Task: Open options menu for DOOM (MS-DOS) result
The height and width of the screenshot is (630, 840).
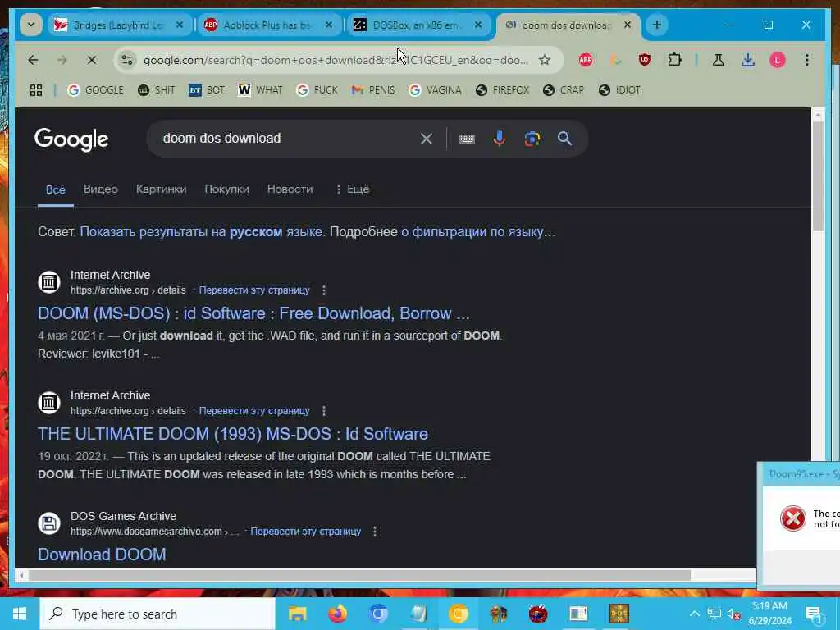Action: 323,290
